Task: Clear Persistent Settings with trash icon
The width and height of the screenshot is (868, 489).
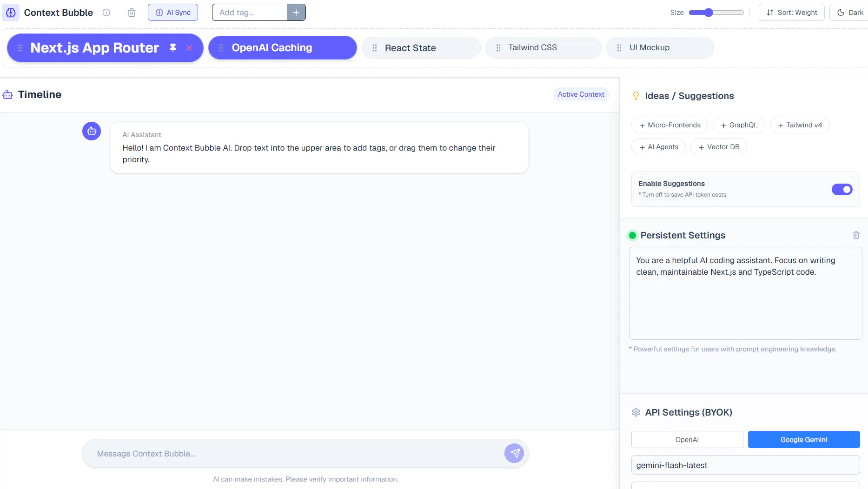Action: [x=856, y=235]
